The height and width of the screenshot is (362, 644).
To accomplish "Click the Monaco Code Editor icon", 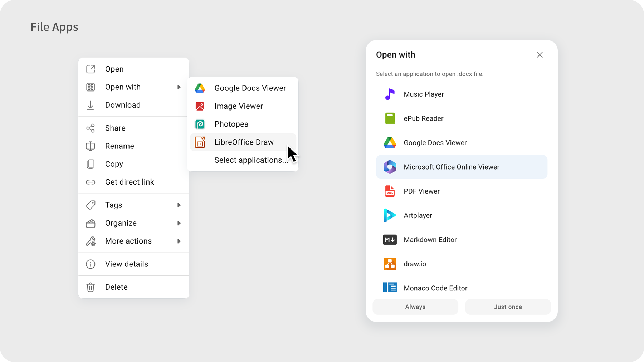I will point(390,287).
